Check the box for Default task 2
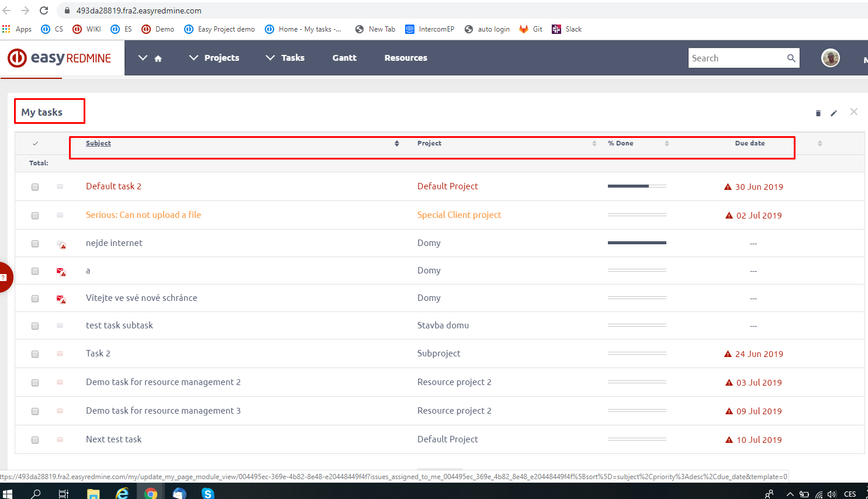Viewport: 868px width, 499px height. pyautogui.click(x=35, y=187)
